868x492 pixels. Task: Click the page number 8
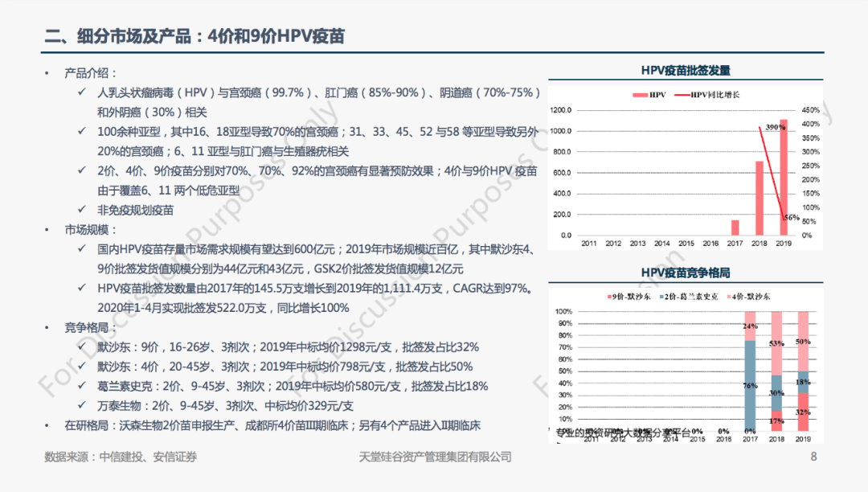coord(813,457)
